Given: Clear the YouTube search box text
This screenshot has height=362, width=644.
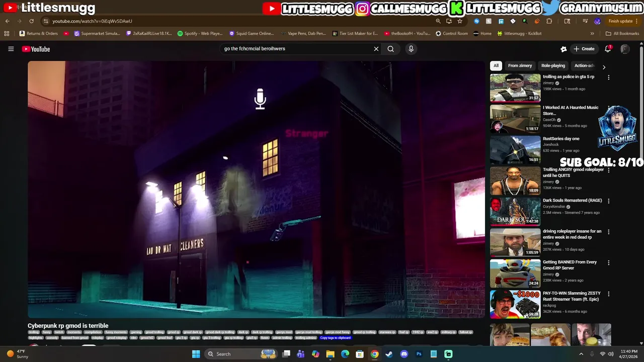Looking at the screenshot, I should tap(376, 49).
